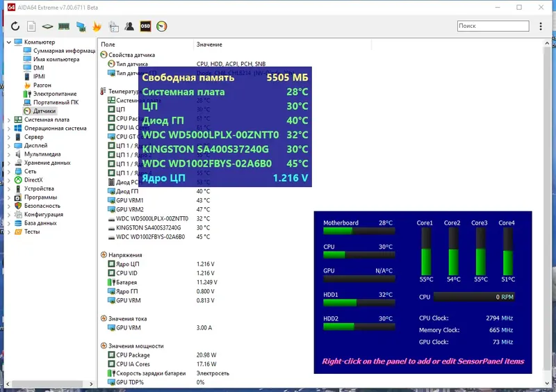Expand the Мультимедиа tree node
This screenshot has width=556, height=392.
tap(9, 154)
